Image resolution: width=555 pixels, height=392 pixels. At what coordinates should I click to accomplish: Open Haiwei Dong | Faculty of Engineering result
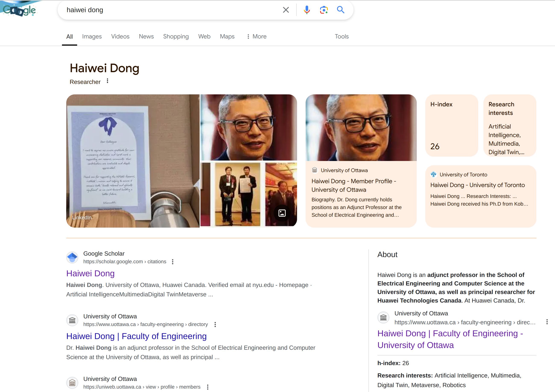(x=136, y=336)
